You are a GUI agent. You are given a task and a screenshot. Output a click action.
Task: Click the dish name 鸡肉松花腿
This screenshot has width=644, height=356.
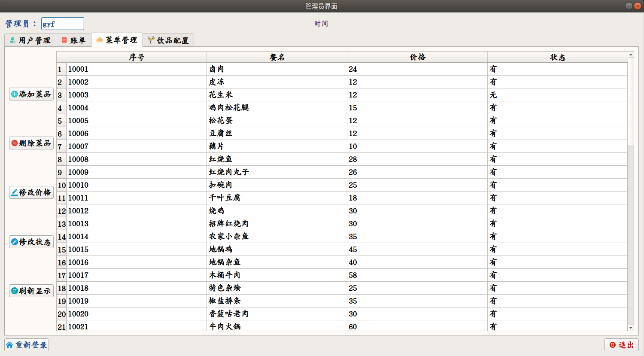click(229, 108)
